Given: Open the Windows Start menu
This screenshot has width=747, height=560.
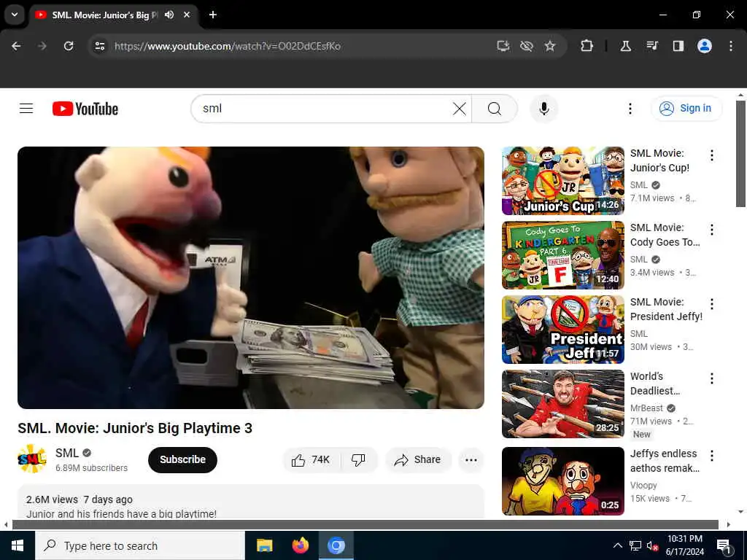Looking at the screenshot, I should [18, 545].
